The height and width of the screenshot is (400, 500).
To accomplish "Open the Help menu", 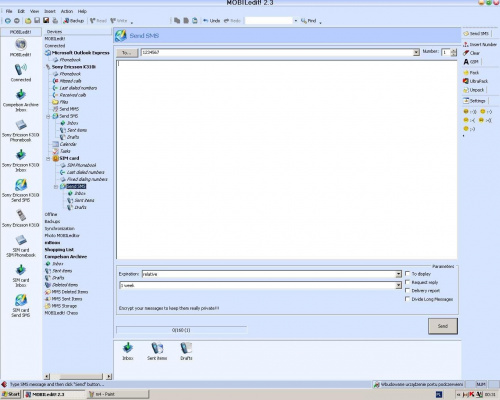I will (x=82, y=11).
